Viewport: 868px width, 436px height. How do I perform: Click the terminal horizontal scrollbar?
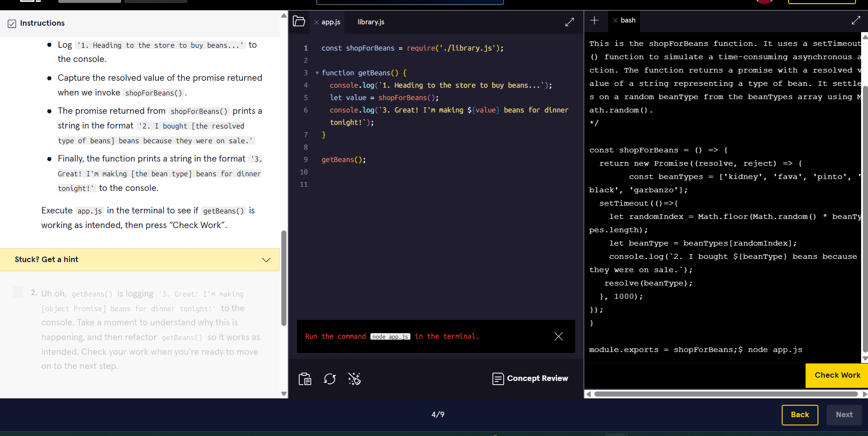coord(725,394)
